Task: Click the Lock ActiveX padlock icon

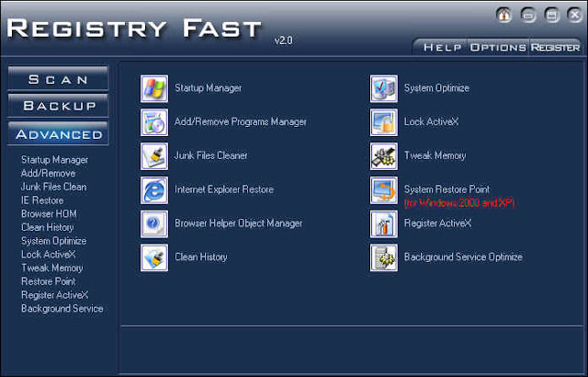Action: 384,122
